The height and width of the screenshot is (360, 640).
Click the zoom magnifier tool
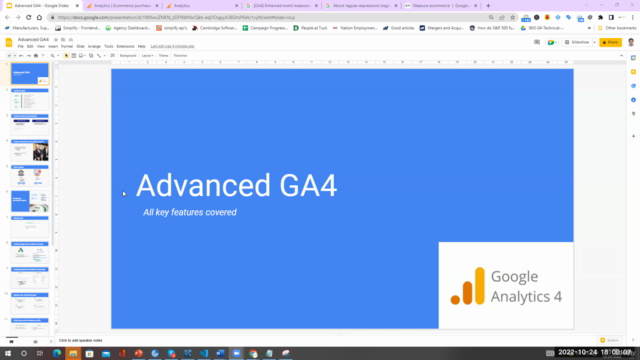pyautogui.click(x=52, y=56)
